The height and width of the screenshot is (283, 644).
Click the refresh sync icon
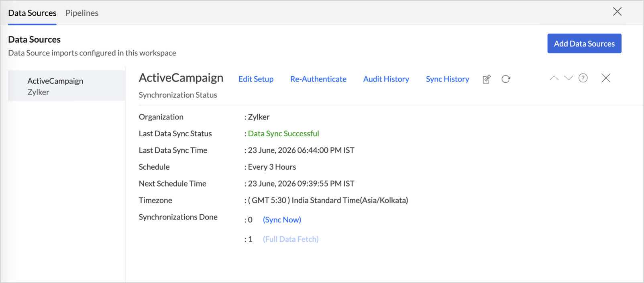point(506,79)
